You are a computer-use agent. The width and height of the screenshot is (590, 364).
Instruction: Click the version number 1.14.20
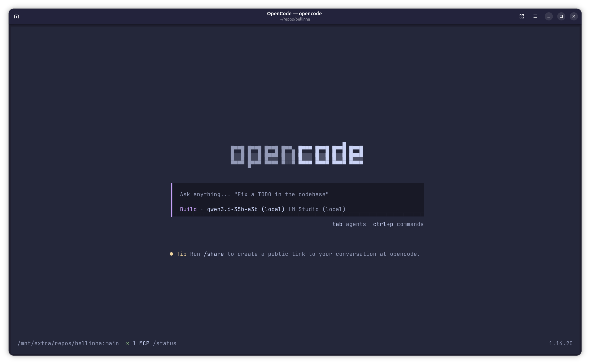point(561,343)
